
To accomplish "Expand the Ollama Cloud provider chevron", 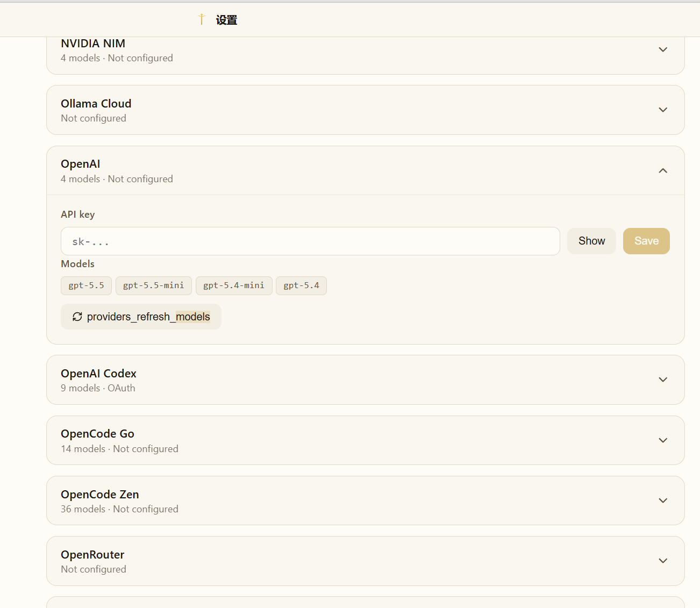I will (x=663, y=110).
